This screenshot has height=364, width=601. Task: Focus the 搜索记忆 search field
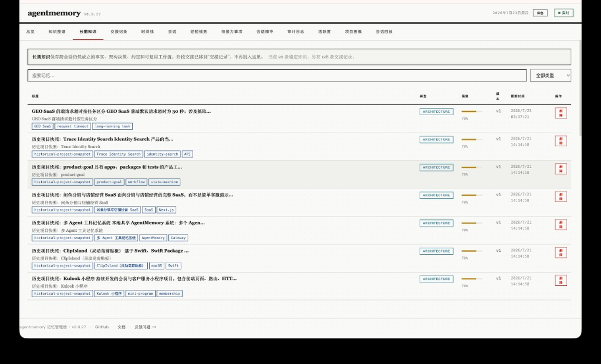[277, 76]
